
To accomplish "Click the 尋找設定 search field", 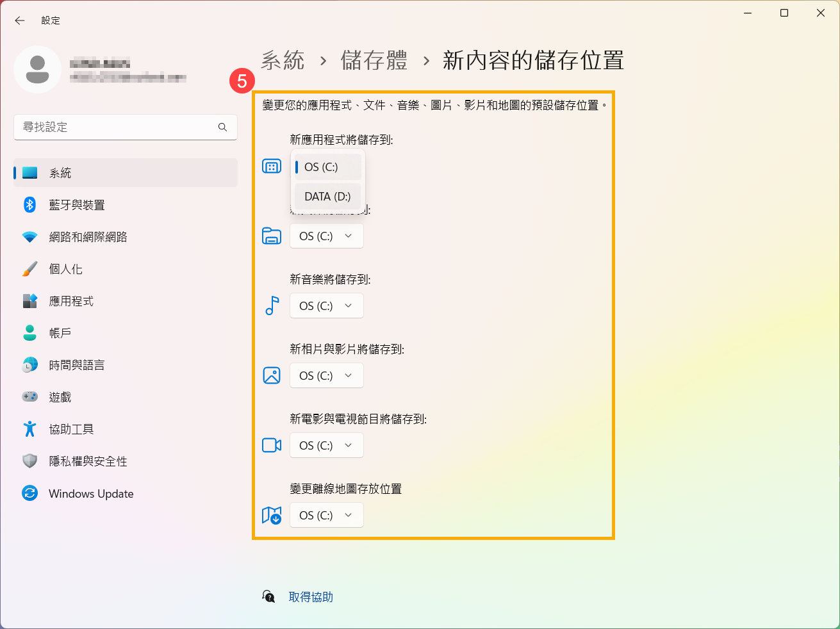I will tap(126, 127).
